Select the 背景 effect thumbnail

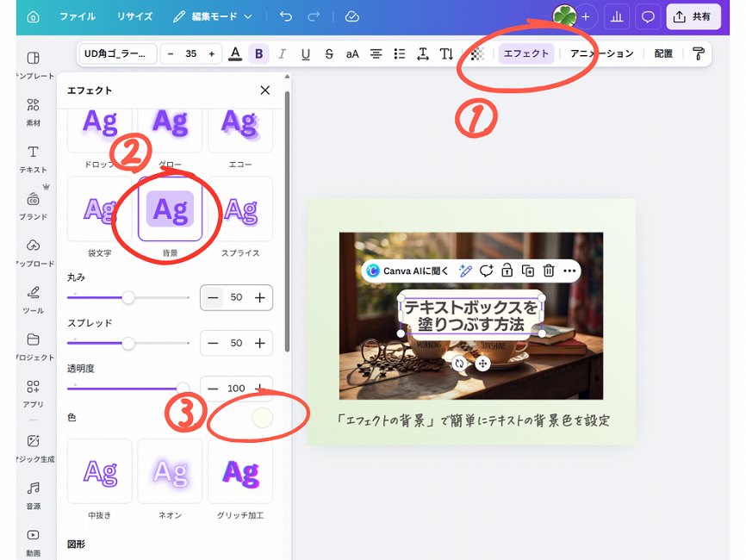170,208
